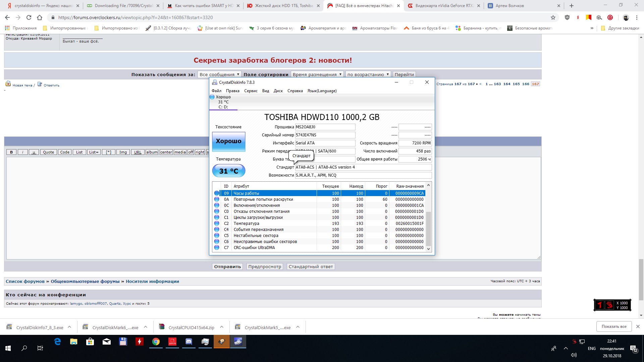
Task: Open the "Все сообщения" dropdown
Action: [219, 74]
